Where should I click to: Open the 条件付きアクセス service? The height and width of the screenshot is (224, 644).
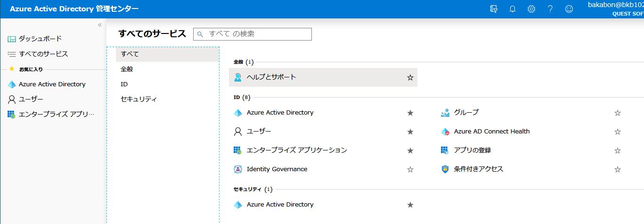(479, 169)
